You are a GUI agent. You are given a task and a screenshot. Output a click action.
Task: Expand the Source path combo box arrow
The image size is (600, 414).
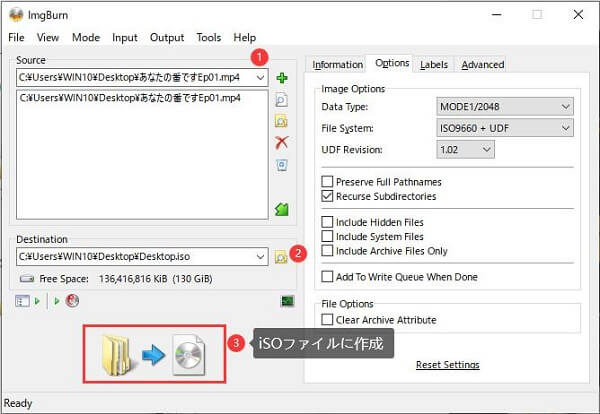[x=261, y=78]
